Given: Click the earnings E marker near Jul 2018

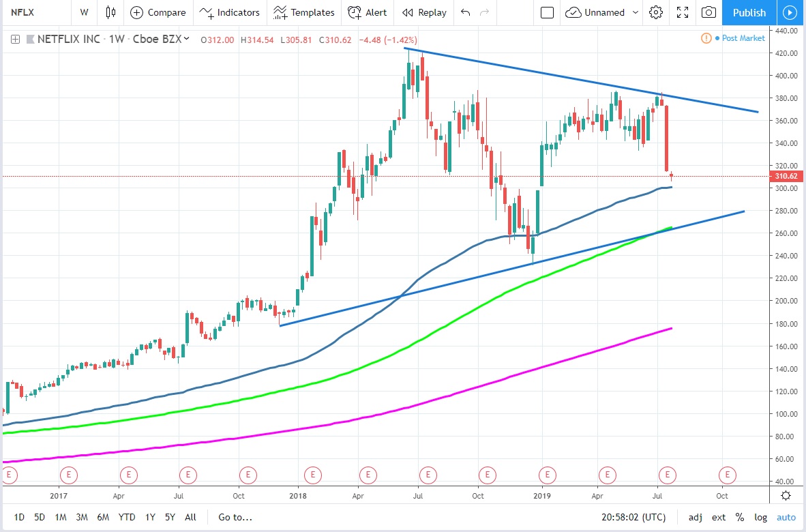Looking at the screenshot, I should (428, 475).
